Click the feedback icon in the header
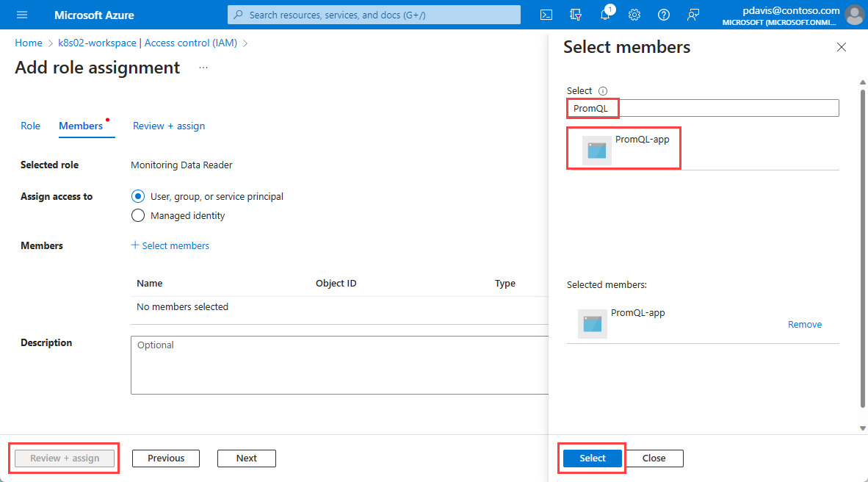The height and width of the screenshot is (482, 868). click(x=693, y=15)
